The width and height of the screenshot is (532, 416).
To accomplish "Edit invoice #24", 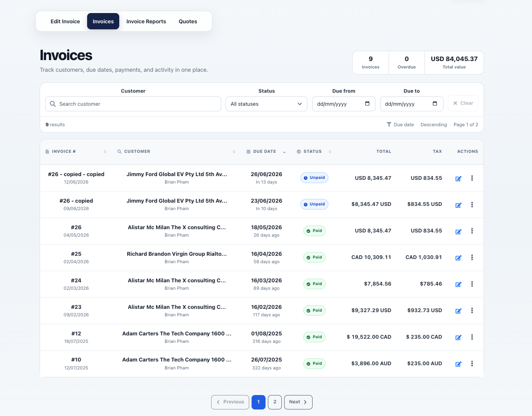I will tap(458, 284).
